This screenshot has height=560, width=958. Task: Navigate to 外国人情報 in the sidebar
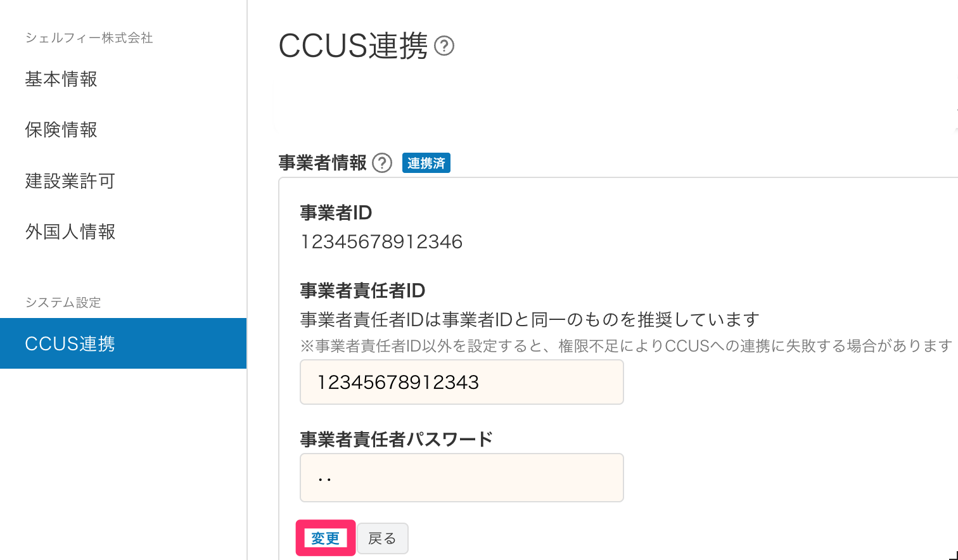tap(70, 232)
